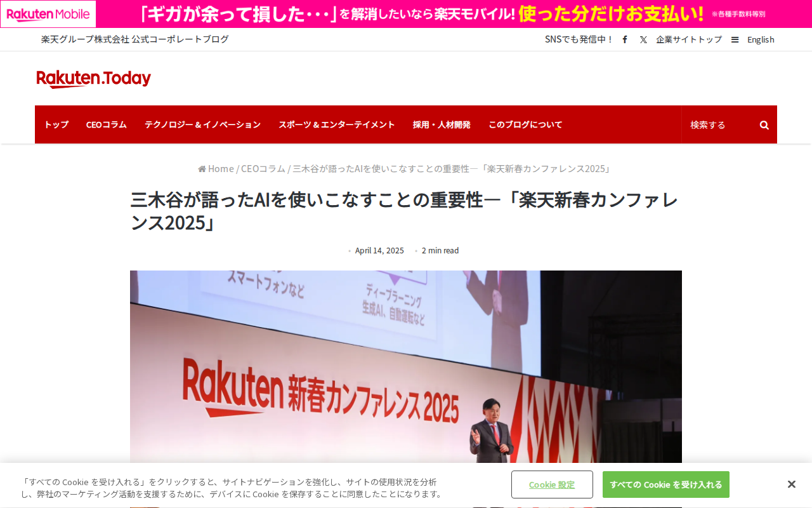Click the Rakuten Mobile banner ad

click(406, 14)
